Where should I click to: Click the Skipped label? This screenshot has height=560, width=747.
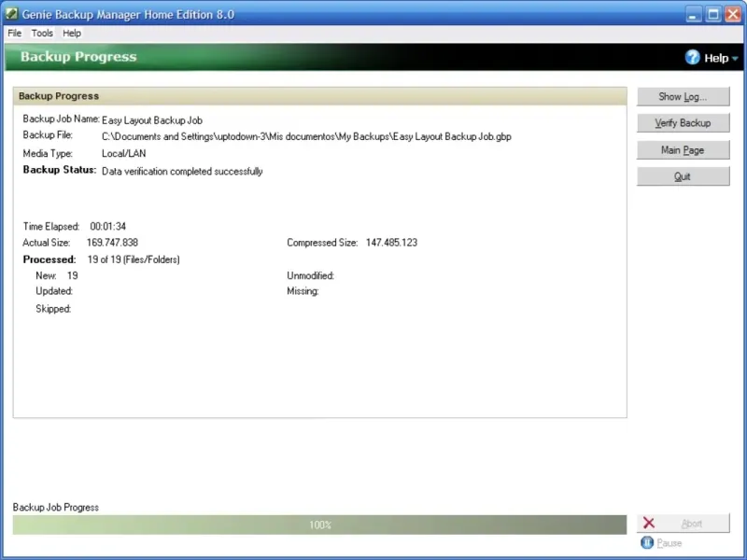coord(53,309)
